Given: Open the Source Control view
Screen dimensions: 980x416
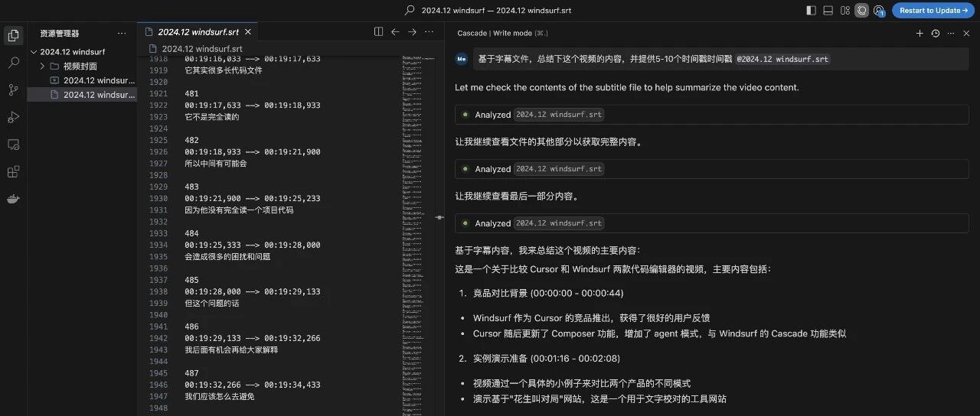Looking at the screenshot, I should pos(13,90).
